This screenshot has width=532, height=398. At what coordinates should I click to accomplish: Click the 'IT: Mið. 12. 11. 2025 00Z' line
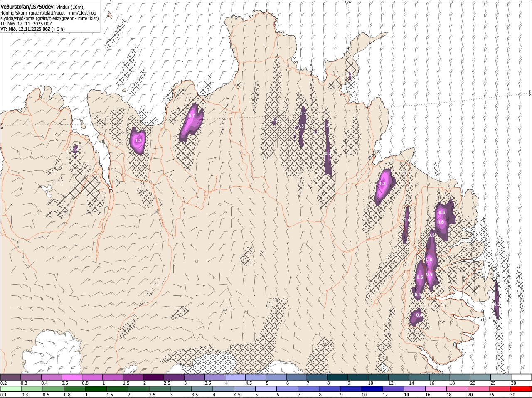coord(26,24)
